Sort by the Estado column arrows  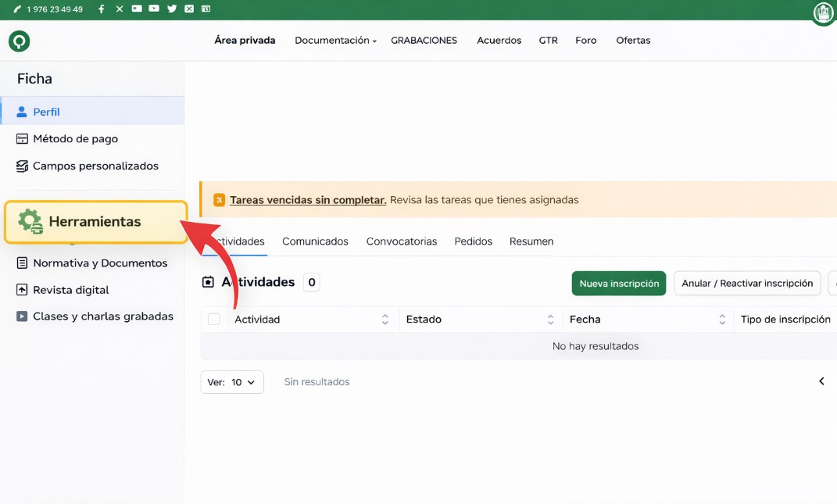click(x=551, y=320)
